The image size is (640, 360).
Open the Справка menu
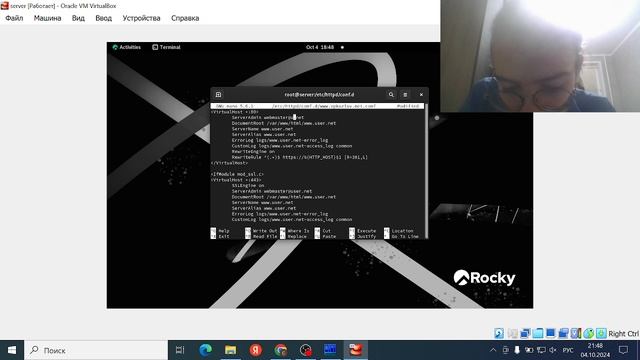pos(185,18)
